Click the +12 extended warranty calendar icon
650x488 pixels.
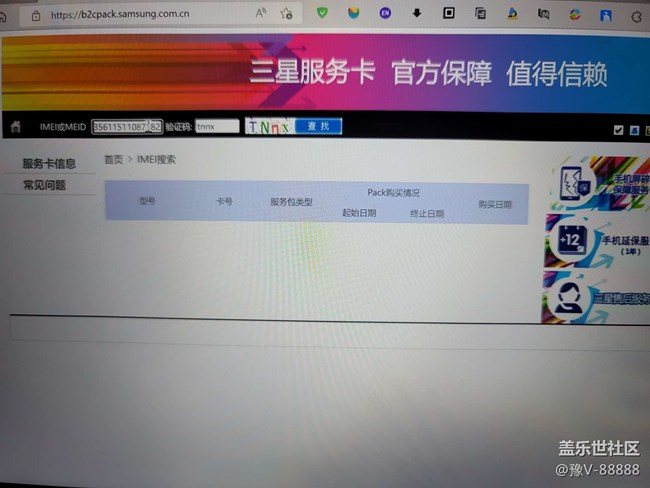click(x=572, y=242)
